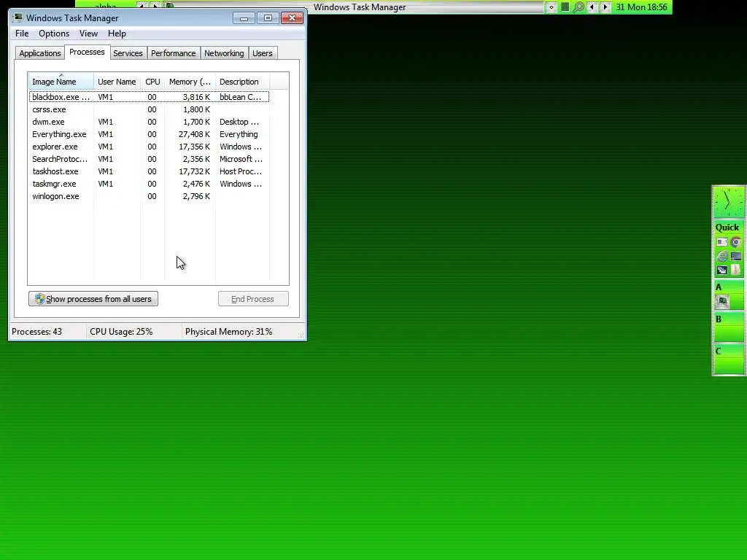747x560 pixels.
Task: Click the End Process button
Action: point(253,299)
